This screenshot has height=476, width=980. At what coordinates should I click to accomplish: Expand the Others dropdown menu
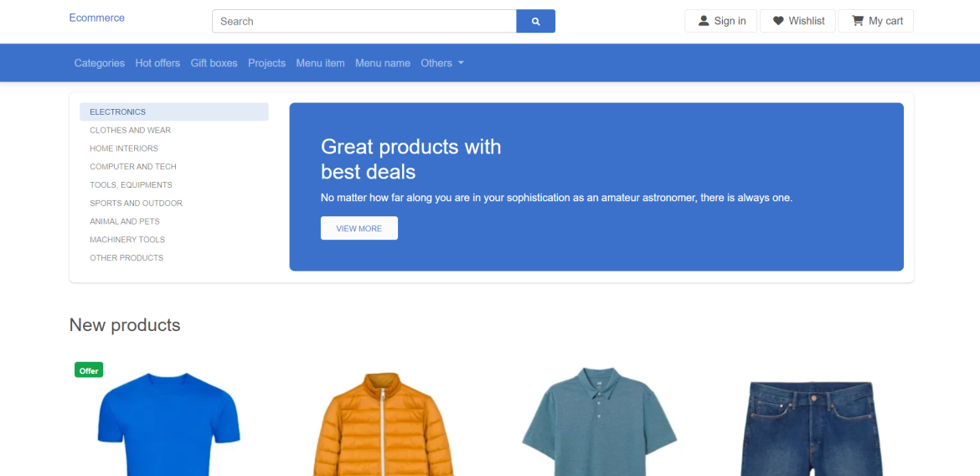[x=442, y=63]
